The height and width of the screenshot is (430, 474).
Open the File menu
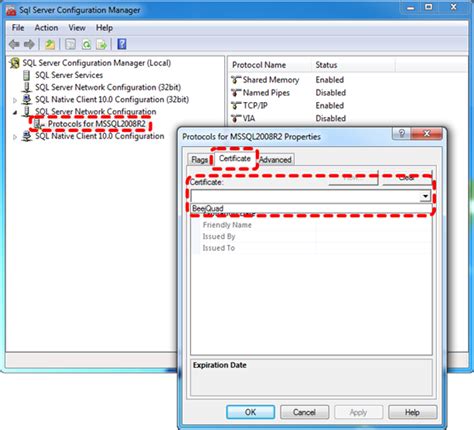click(x=18, y=28)
